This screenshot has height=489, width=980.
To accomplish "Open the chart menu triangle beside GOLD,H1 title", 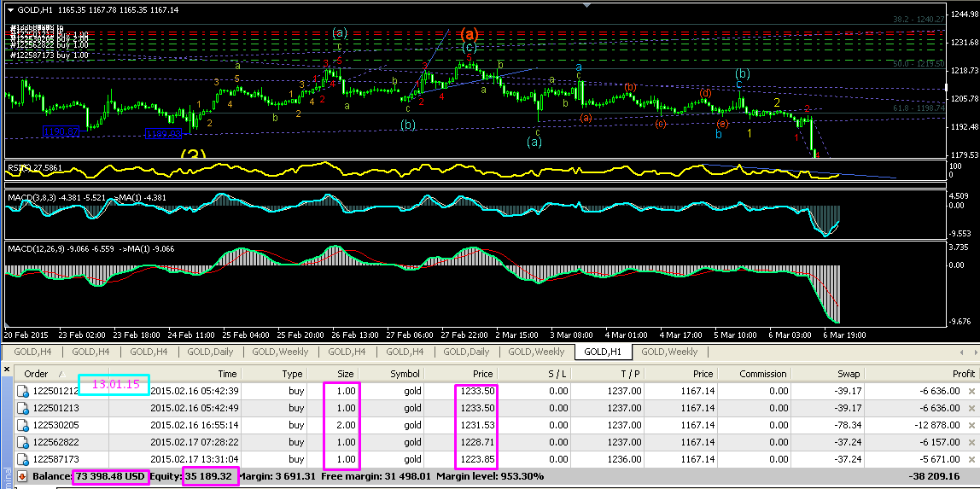I will point(10,9).
